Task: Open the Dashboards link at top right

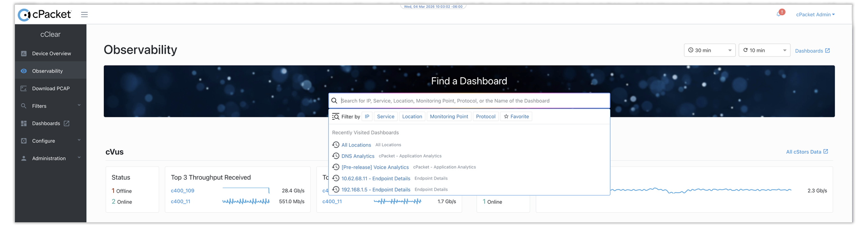Action: (x=812, y=51)
